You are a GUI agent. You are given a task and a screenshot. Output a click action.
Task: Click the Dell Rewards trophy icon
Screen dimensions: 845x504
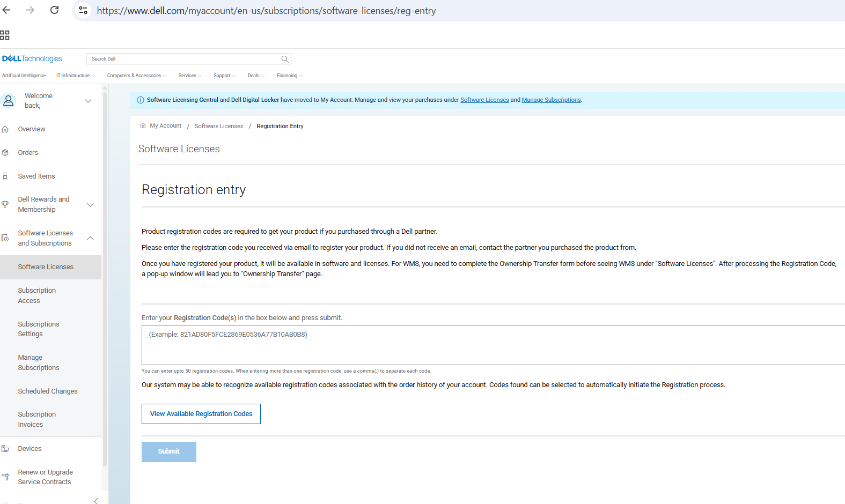tap(5, 204)
